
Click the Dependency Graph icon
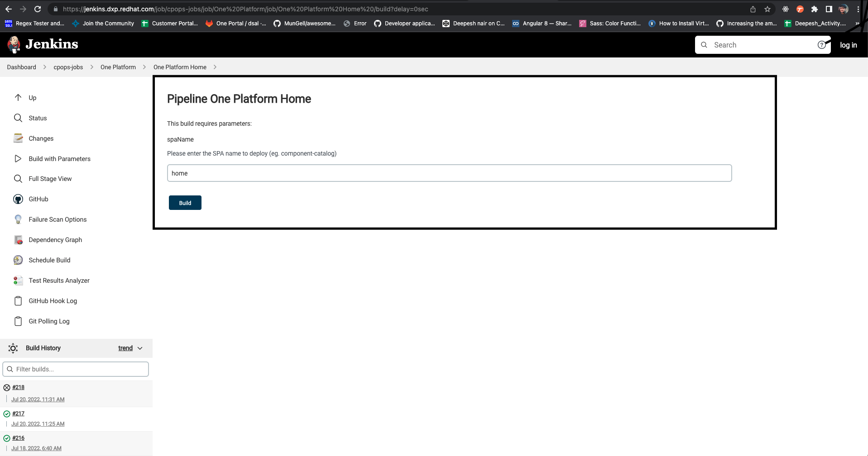(18, 240)
